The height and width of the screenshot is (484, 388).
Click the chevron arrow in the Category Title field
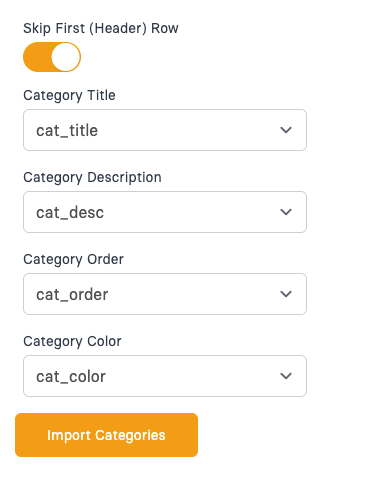click(x=286, y=130)
